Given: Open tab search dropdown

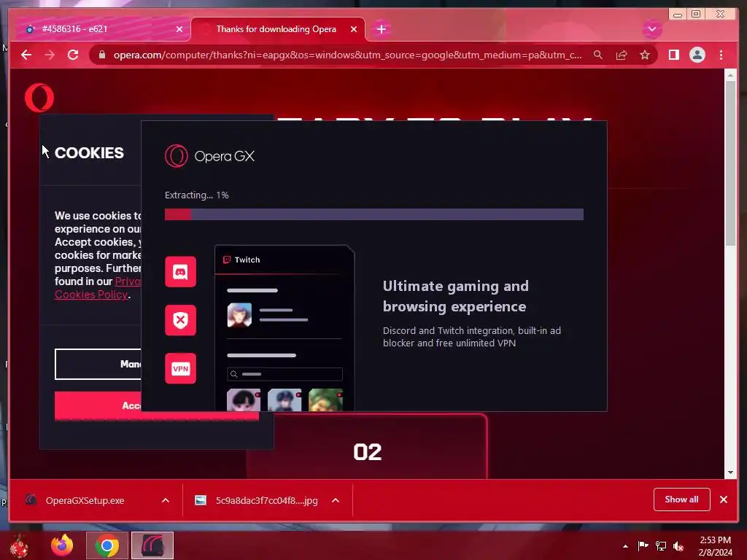Looking at the screenshot, I should coord(651,29).
